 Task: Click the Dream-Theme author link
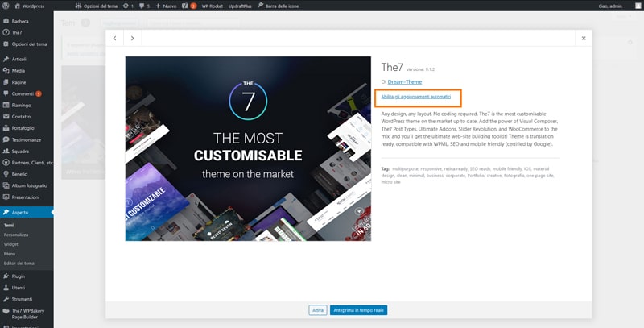tap(405, 81)
